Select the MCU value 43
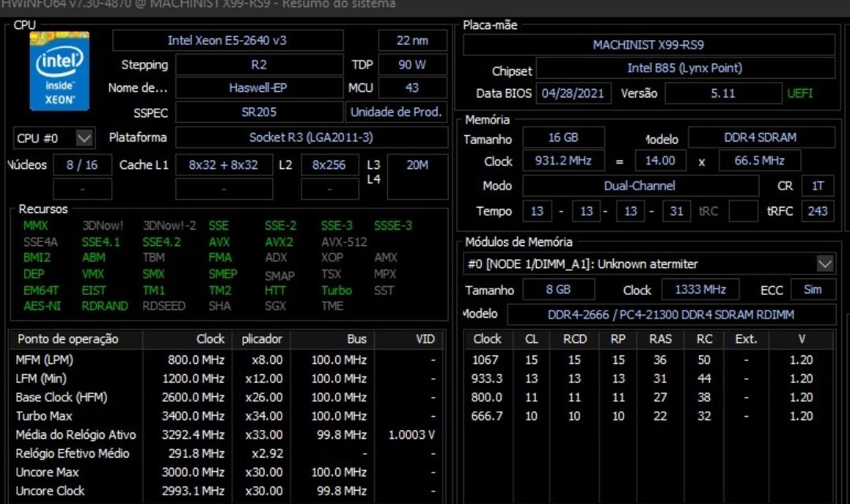This screenshot has width=850, height=504. coord(412,88)
